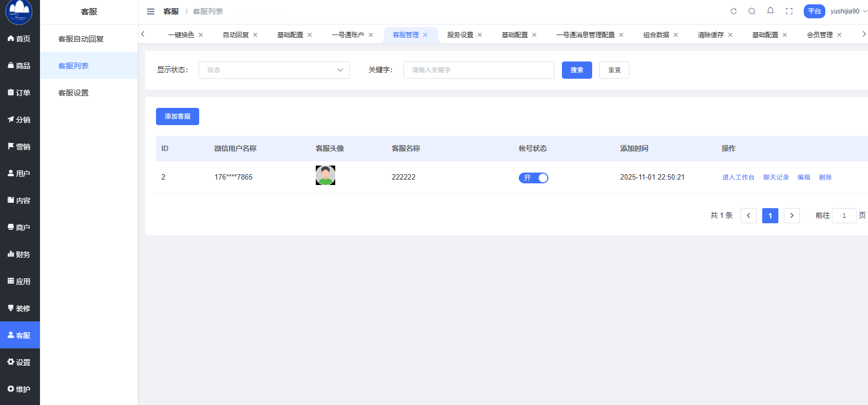Open notifications bell icon
868x405 pixels.
[x=770, y=11]
